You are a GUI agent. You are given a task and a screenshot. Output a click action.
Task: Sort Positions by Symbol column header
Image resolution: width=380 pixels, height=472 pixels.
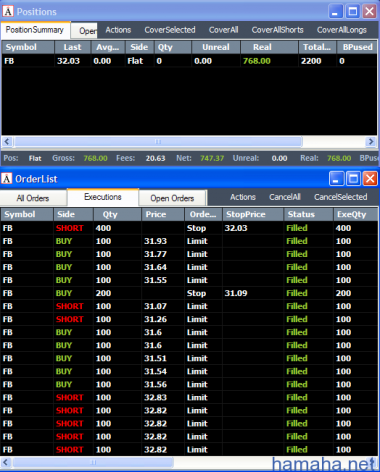28,47
